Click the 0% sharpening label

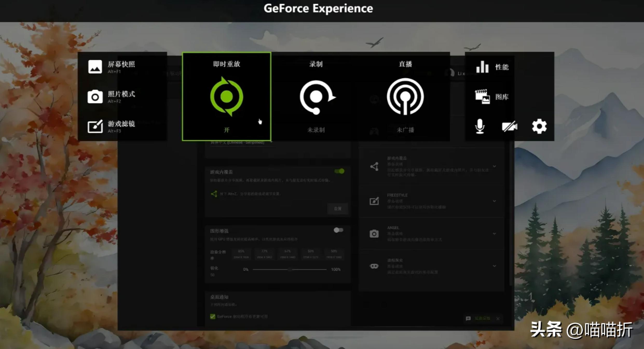(x=246, y=269)
